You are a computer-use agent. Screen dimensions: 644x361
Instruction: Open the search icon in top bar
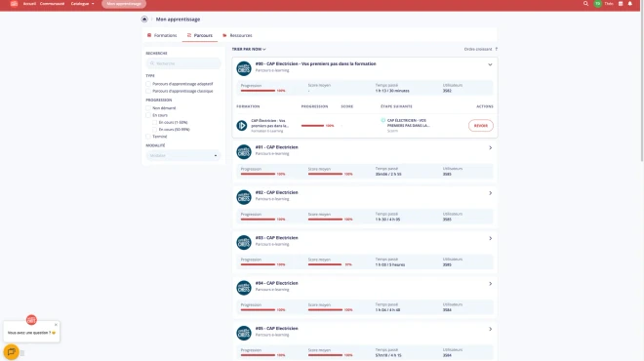(x=585, y=4)
